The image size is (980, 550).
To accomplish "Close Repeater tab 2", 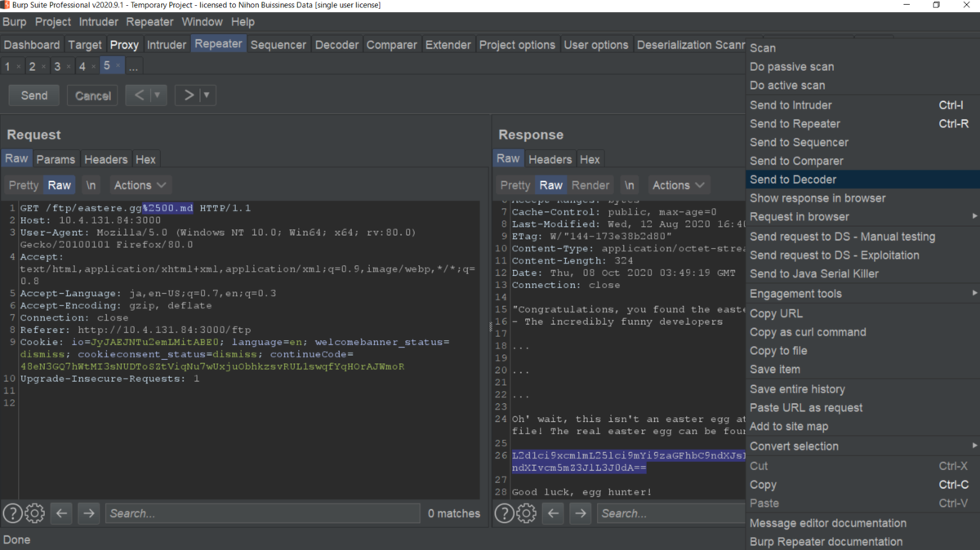I will tap(43, 66).
